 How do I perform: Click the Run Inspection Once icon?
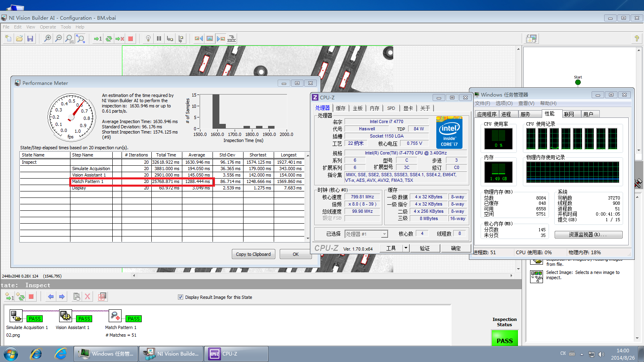[98, 39]
